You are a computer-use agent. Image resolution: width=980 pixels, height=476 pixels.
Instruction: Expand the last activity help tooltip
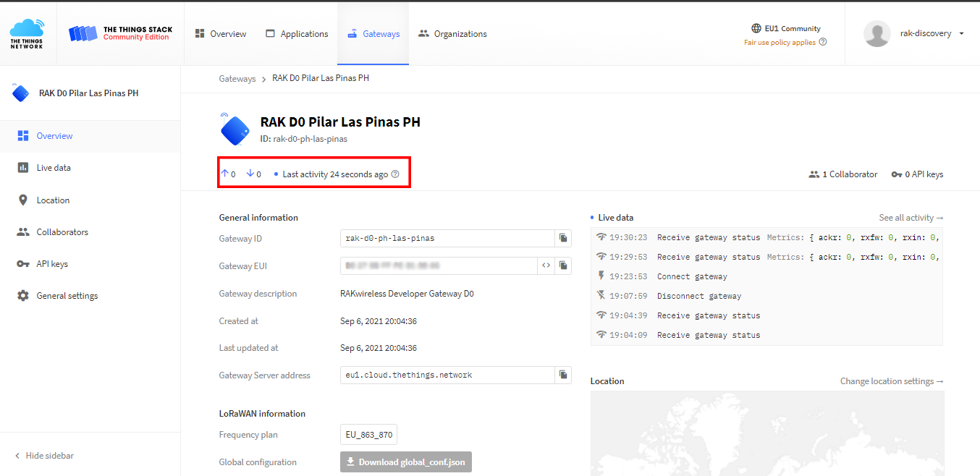394,174
